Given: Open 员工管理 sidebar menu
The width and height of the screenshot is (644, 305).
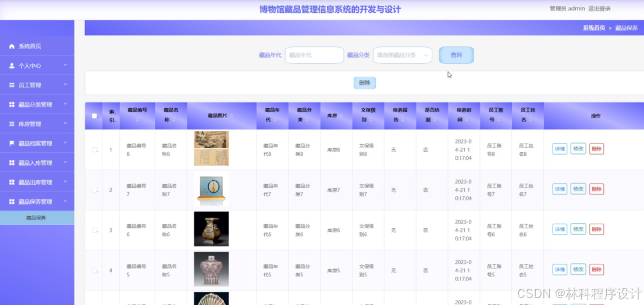Looking at the screenshot, I should pos(37,85).
